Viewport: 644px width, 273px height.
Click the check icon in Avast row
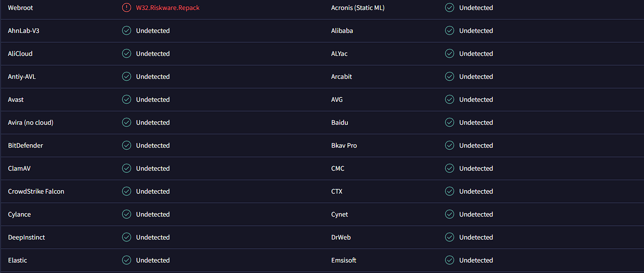tap(127, 100)
